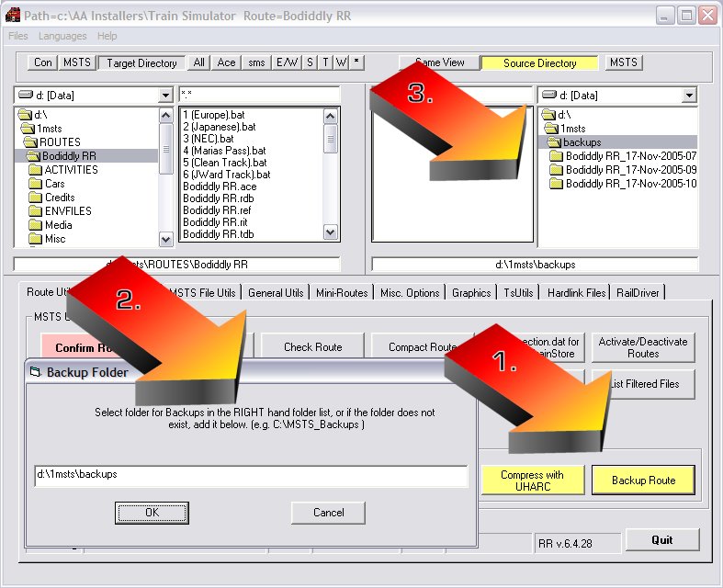This screenshot has height=588, width=723.
Task: Click Activate/Deactivate Routes button
Action: click(643, 347)
